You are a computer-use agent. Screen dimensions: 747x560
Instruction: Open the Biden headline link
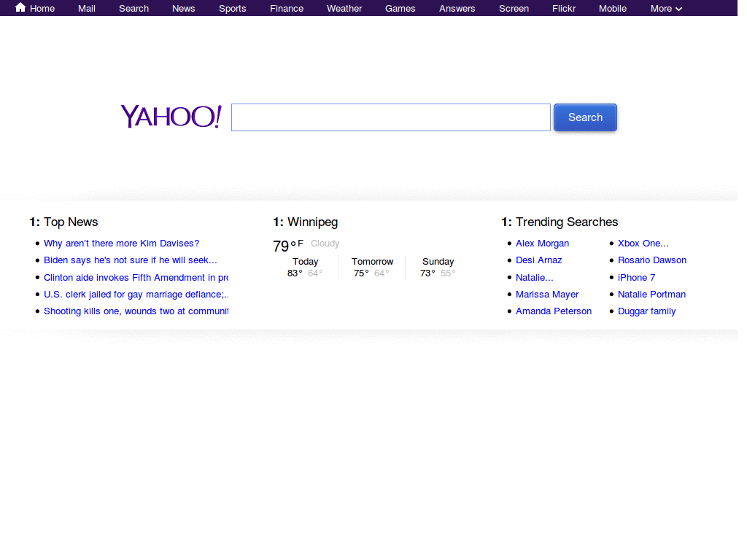tap(131, 260)
